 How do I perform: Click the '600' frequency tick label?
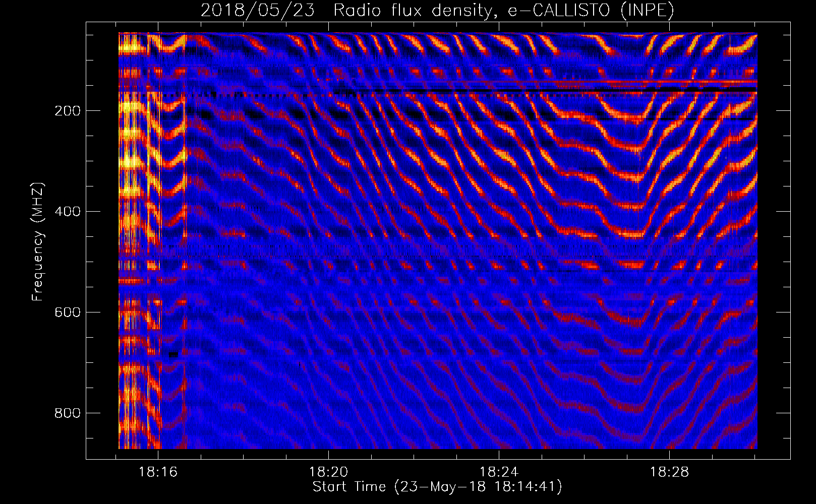pos(68,312)
